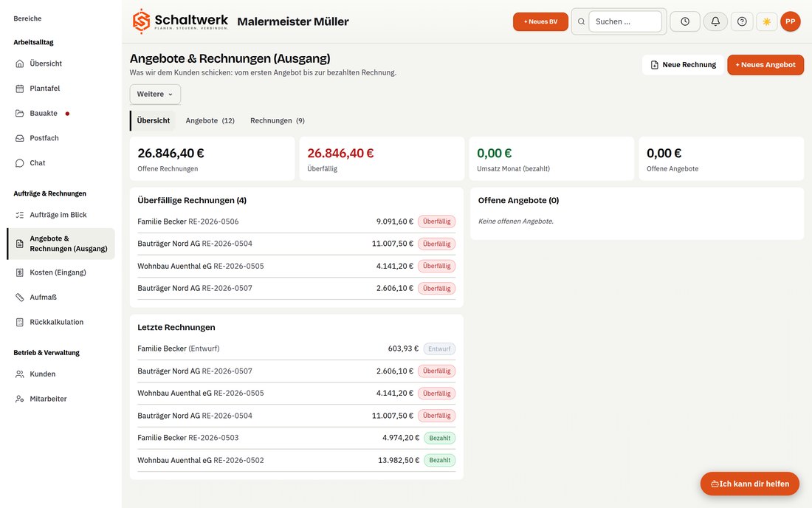Open the Aufmaß ruler icon
This screenshot has width=812, height=508.
click(20, 298)
